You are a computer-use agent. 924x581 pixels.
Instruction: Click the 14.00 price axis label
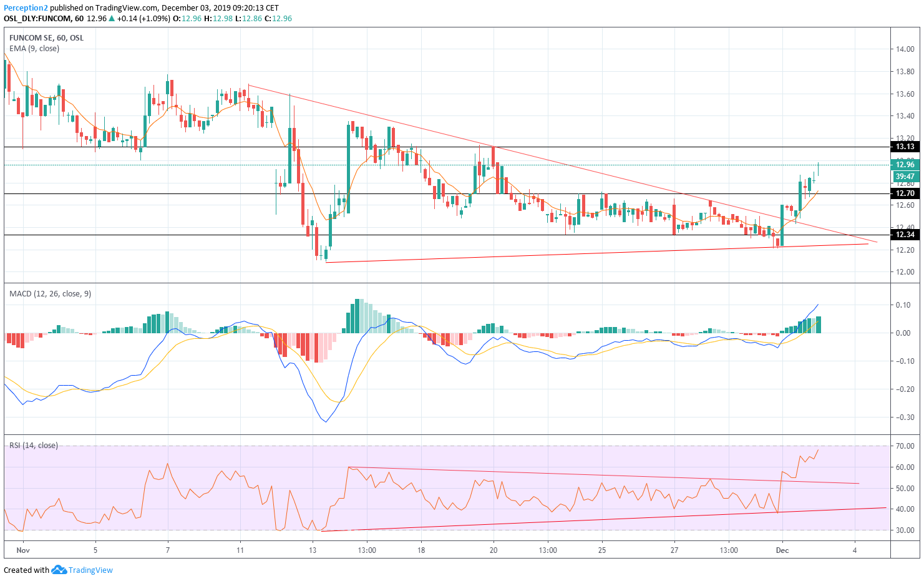[x=905, y=49]
